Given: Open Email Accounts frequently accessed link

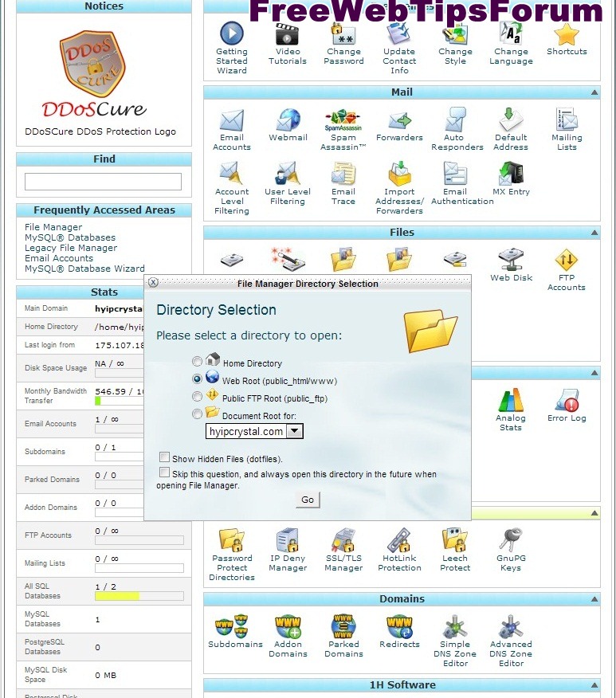Looking at the screenshot, I should tap(59, 258).
